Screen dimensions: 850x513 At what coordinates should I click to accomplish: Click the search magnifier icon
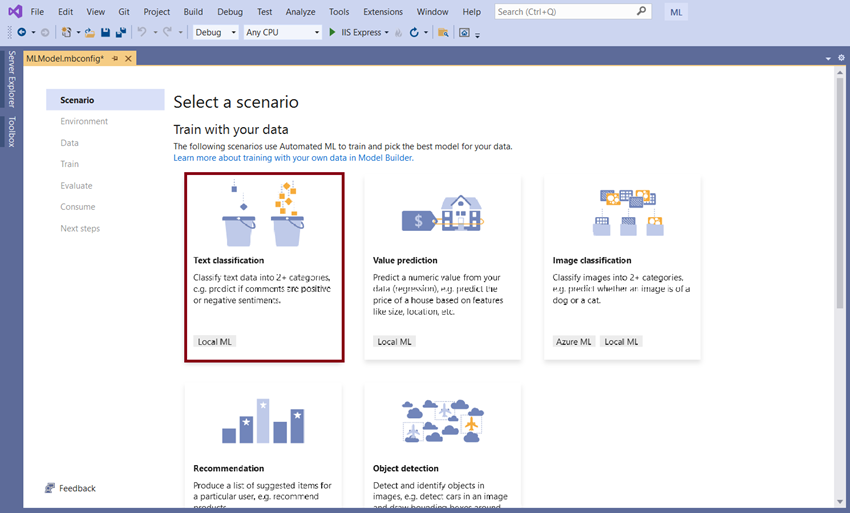click(641, 11)
